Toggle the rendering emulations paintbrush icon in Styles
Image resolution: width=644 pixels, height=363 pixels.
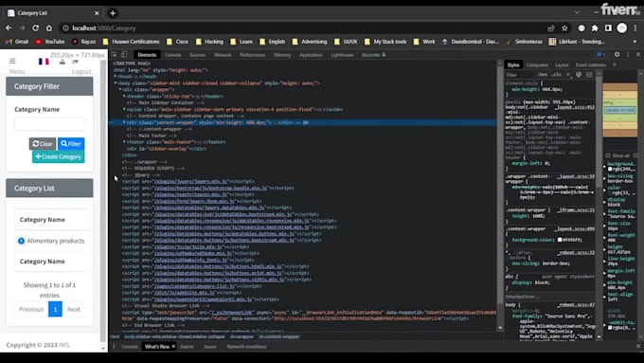(x=579, y=75)
